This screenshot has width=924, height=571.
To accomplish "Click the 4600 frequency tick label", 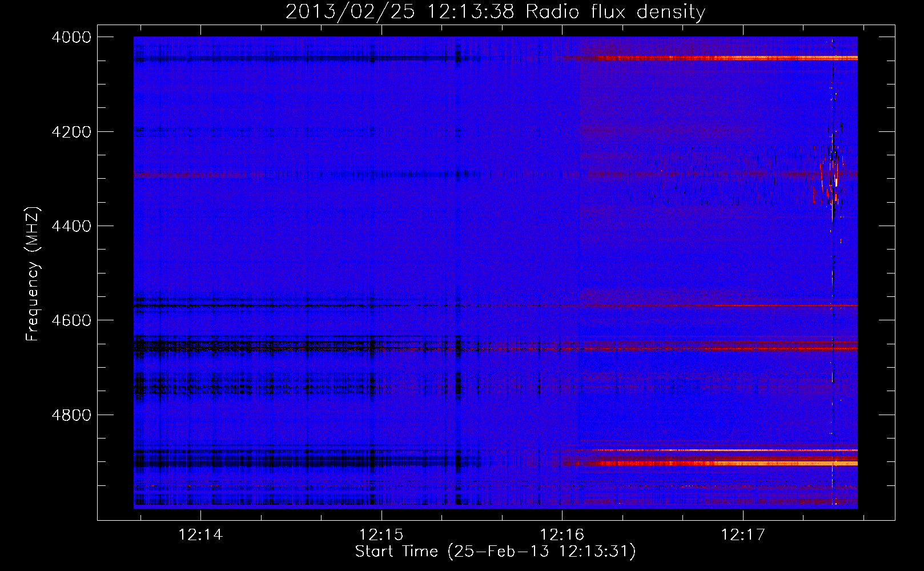I will coord(71,320).
